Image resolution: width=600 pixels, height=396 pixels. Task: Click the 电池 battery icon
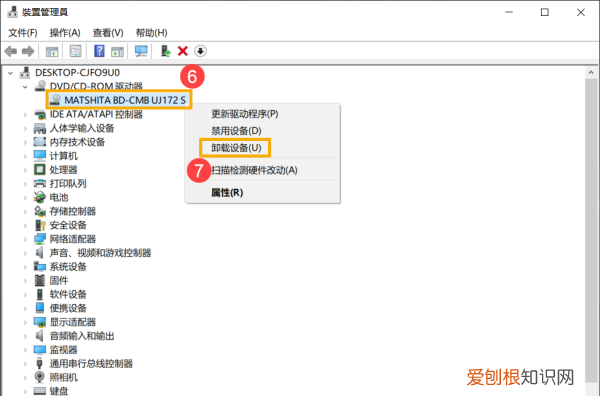[40, 197]
